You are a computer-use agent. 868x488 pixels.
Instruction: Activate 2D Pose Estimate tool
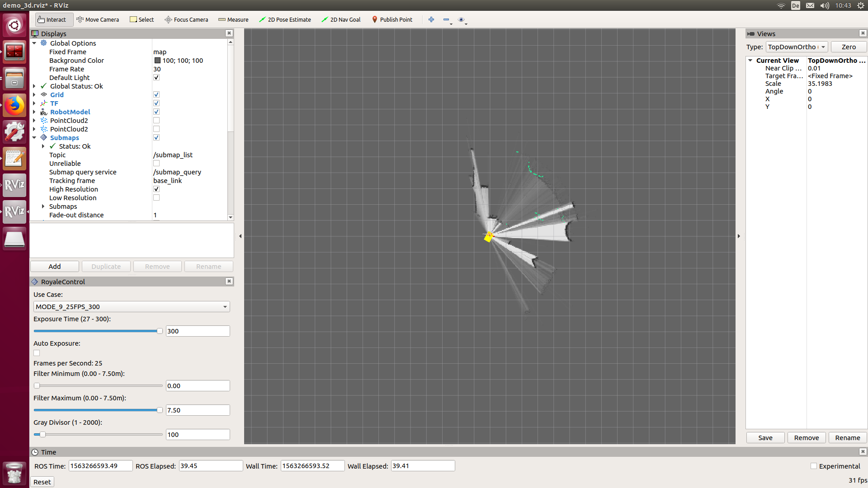pos(285,19)
